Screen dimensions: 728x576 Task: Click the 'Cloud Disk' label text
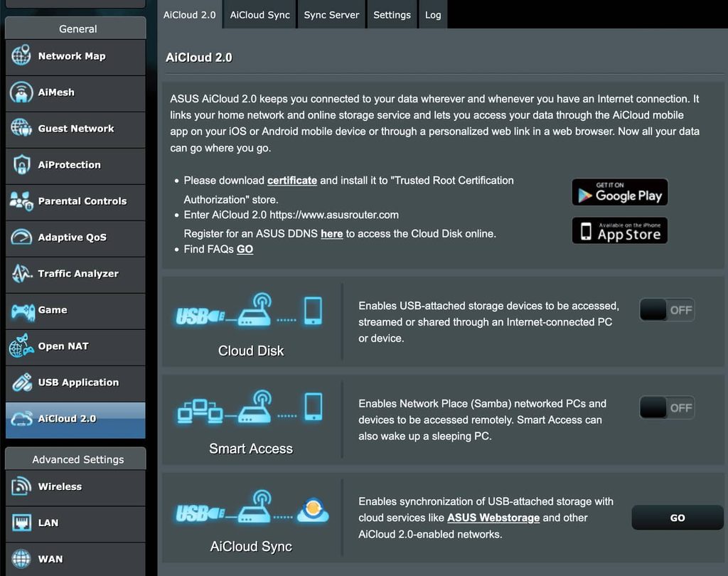[x=251, y=351]
